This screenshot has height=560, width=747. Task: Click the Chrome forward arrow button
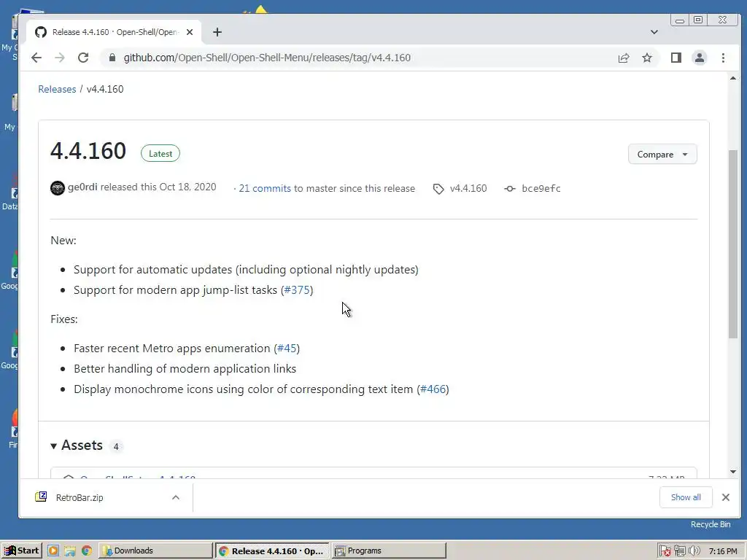pos(60,58)
